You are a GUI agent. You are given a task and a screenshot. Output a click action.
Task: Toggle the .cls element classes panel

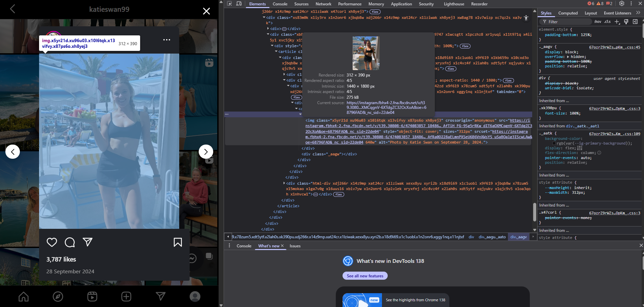coord(607,22)
